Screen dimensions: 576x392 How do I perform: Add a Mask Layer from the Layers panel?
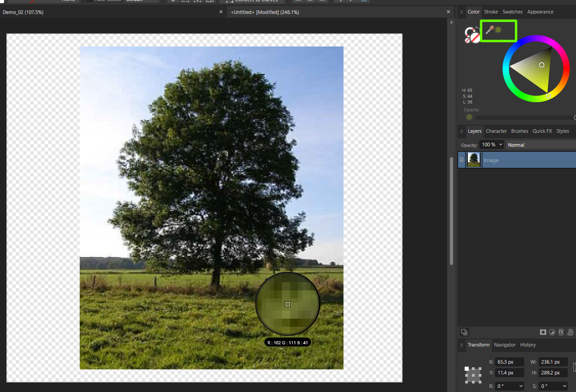543,332
